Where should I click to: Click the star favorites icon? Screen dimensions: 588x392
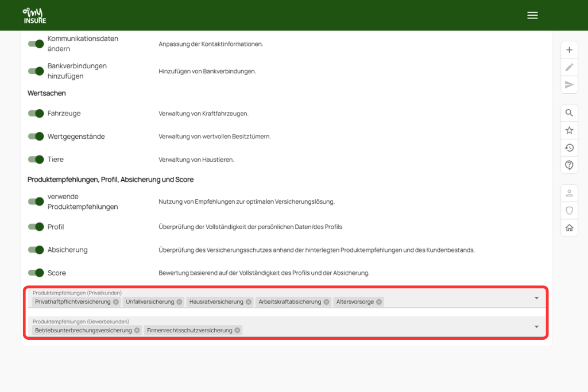[x=569, y=130]
